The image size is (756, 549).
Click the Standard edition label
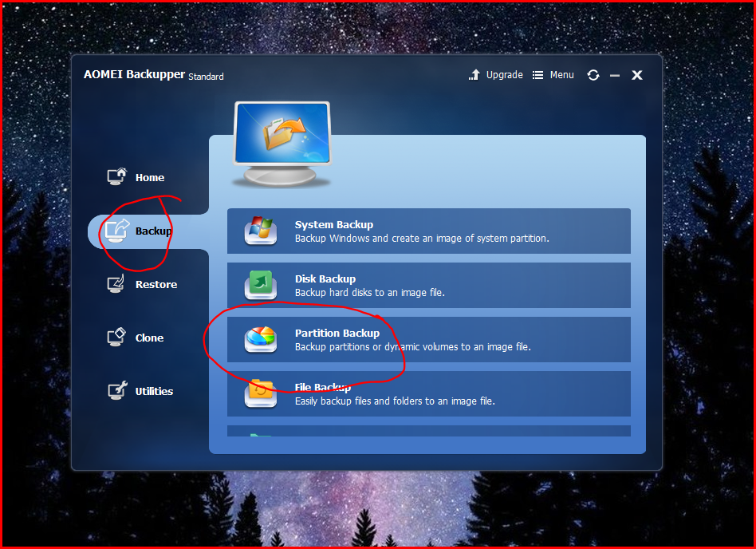pyautogui.click(x=206, y=77)
